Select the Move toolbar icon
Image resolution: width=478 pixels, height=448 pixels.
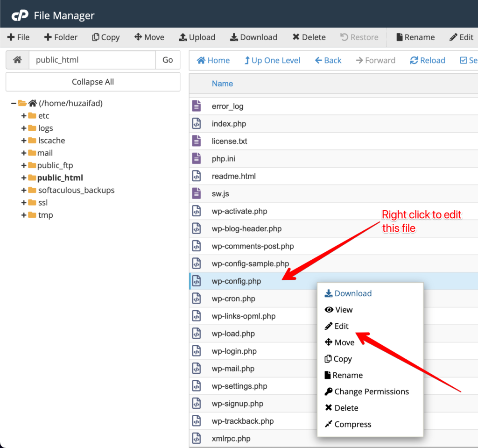click(x=149, y=37)
